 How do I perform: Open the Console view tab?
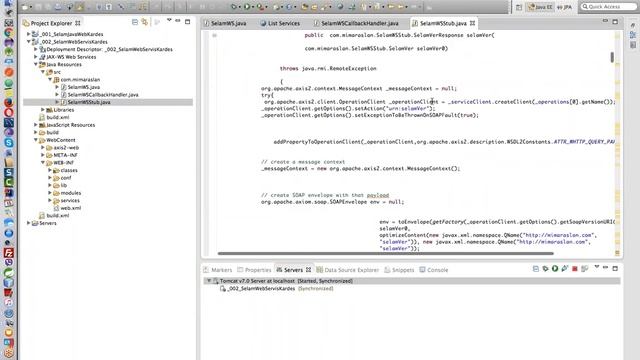(434, 270)
